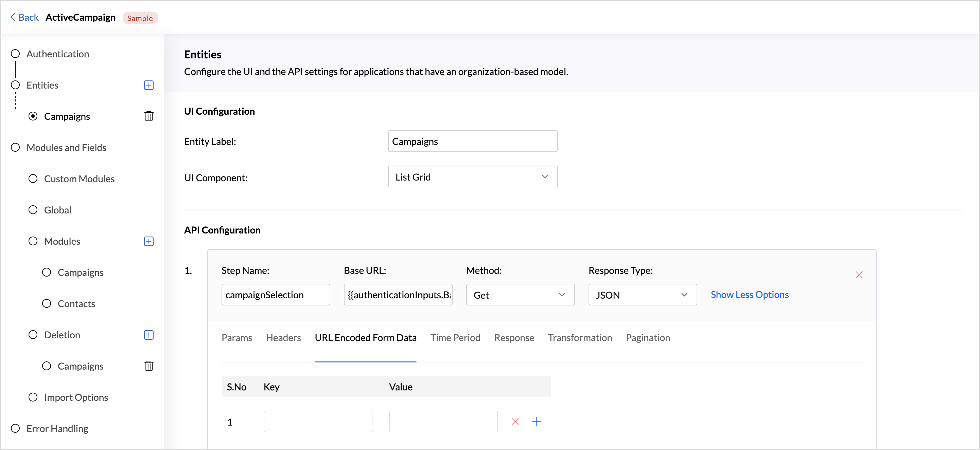
Task: Click the Entity Label input field
Action: [x=472, y=142]
